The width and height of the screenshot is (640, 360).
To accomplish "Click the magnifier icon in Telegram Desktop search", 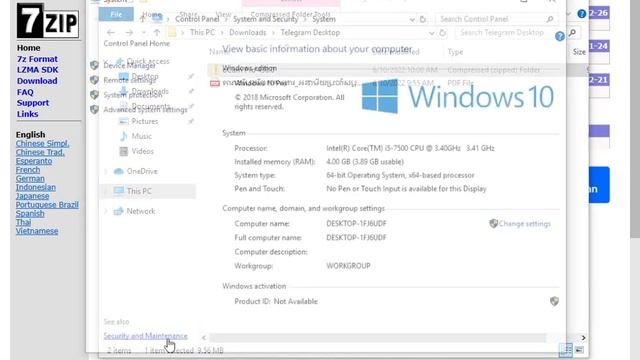I will pos(572,32).
